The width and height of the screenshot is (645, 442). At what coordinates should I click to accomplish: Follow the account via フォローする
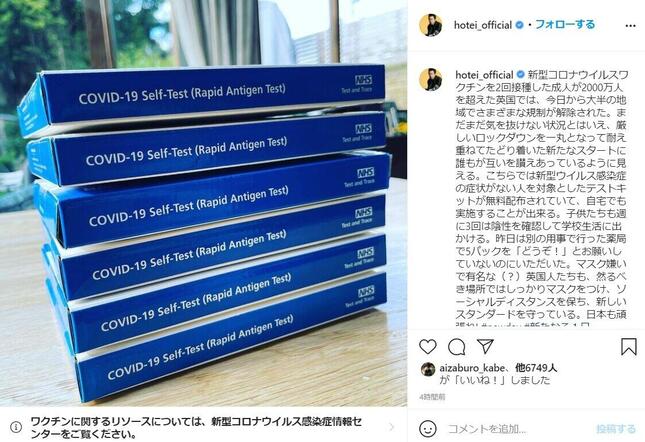click(564, 25)
